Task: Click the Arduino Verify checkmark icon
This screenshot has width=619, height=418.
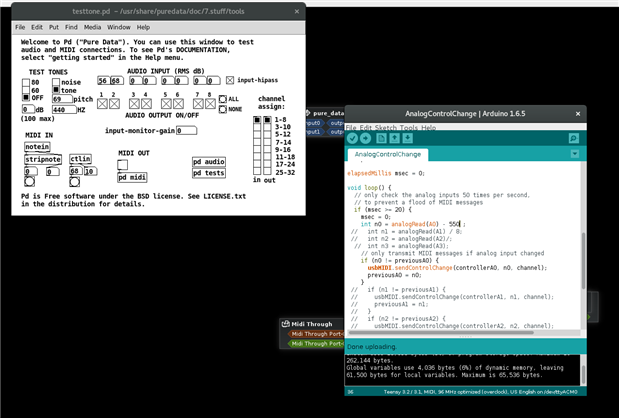Action: point(353,138)
